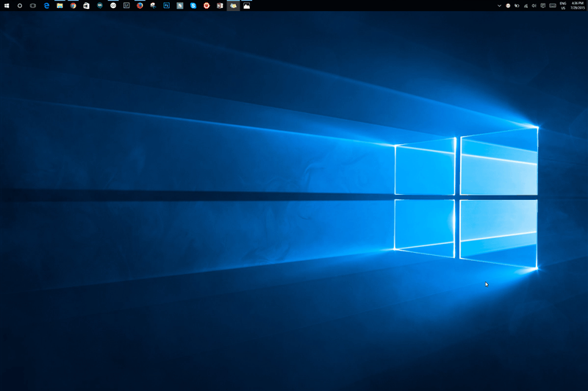This screenshot has width=588, height=391.
Task: Open Task View
Action: click(33, 6)
